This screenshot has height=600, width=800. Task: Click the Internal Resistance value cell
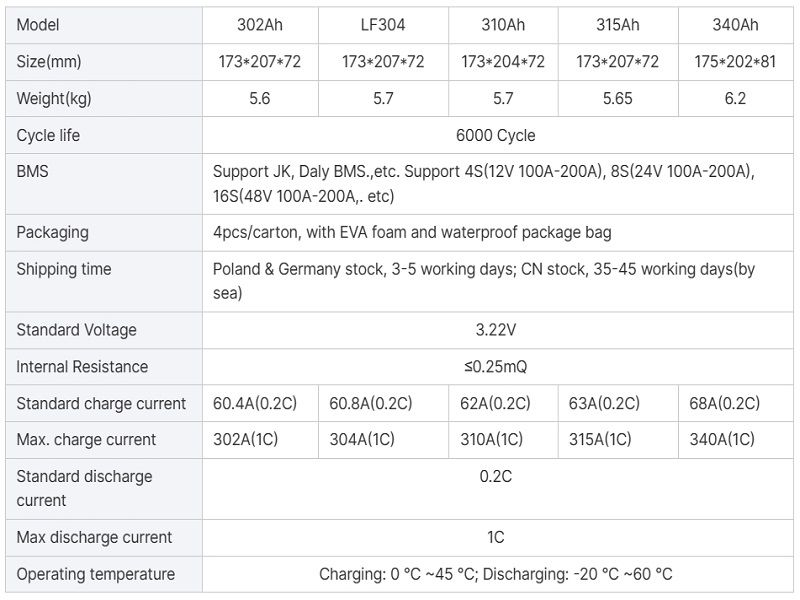coord(499,367)
